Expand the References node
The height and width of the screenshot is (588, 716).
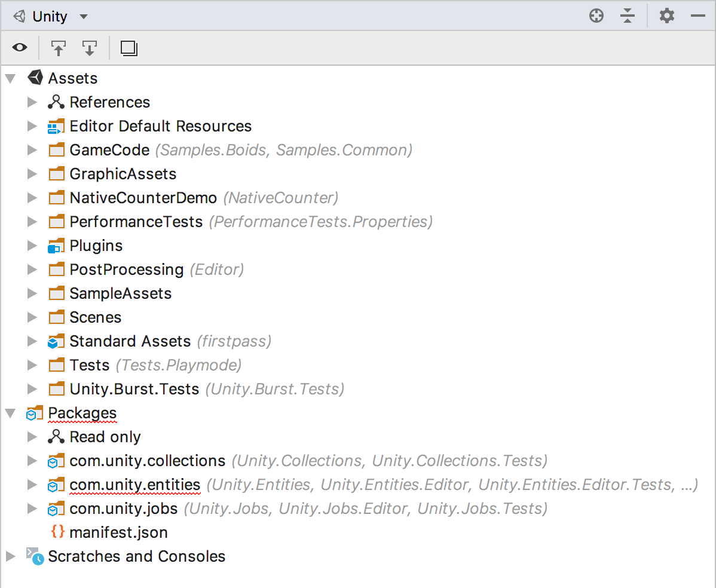pyautogui.click(x=32, y=102)
